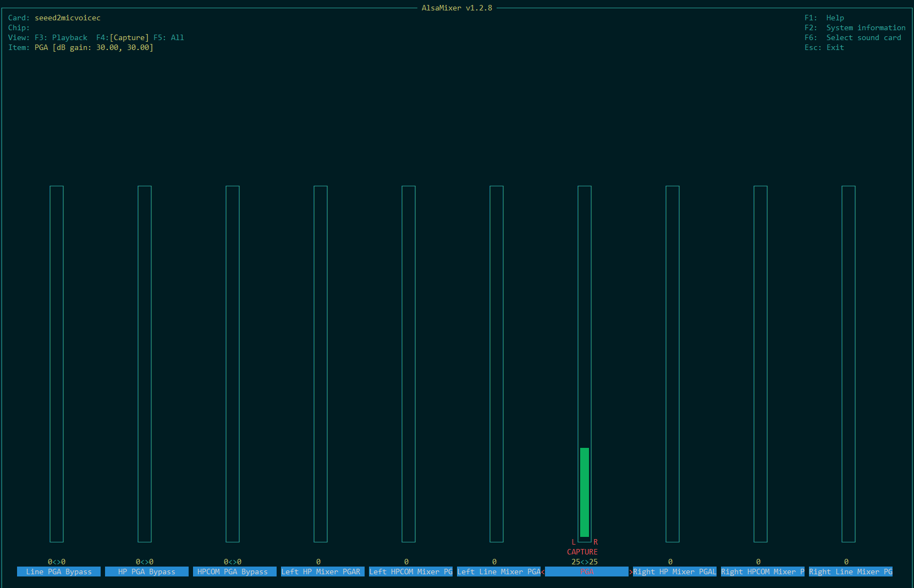Select the HP PGA Bypass control label
914x588 pixels.
147,572
